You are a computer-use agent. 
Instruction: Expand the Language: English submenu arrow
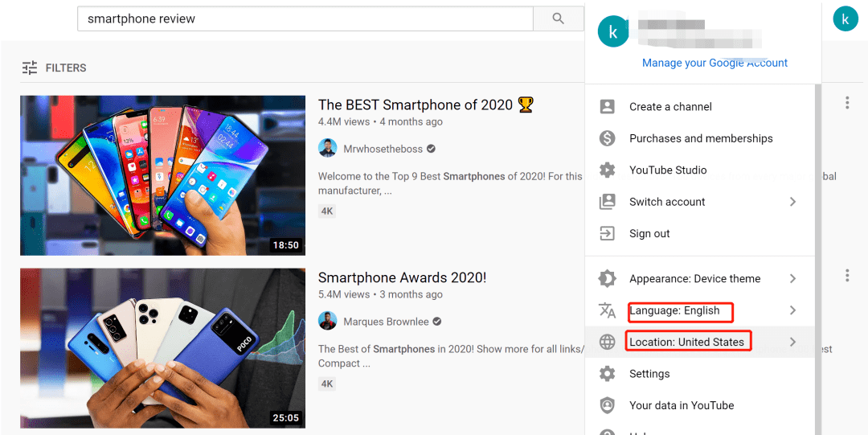point(792,310)
